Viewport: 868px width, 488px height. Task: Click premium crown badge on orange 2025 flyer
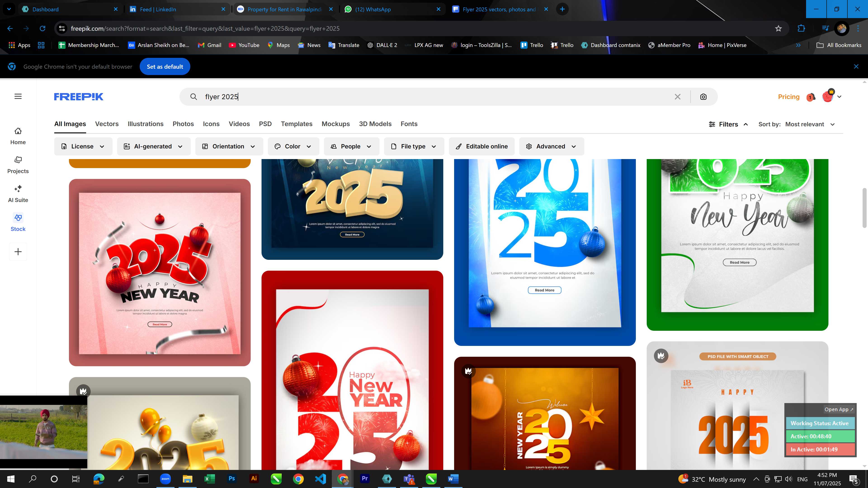tap(468, 371)
